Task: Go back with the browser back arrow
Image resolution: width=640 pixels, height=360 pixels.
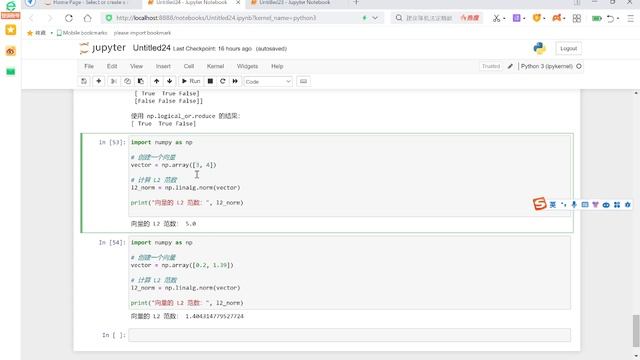Action: coord(31,18)
